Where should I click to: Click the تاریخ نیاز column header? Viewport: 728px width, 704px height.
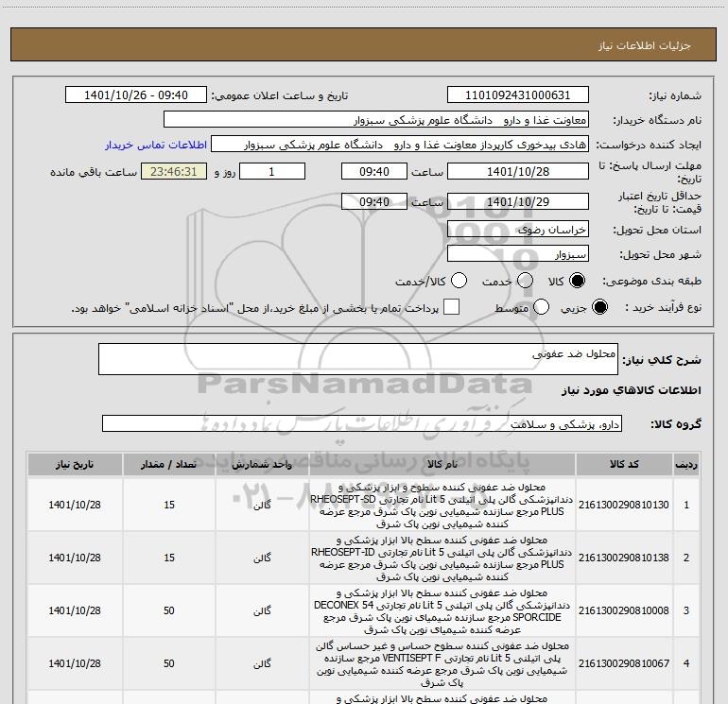75,464
